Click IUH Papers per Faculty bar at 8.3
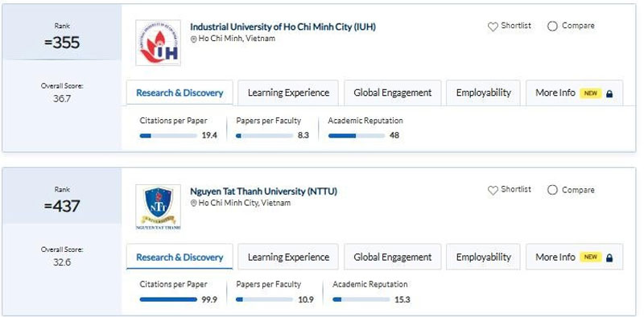644x317 pixels. click(264, 136)
